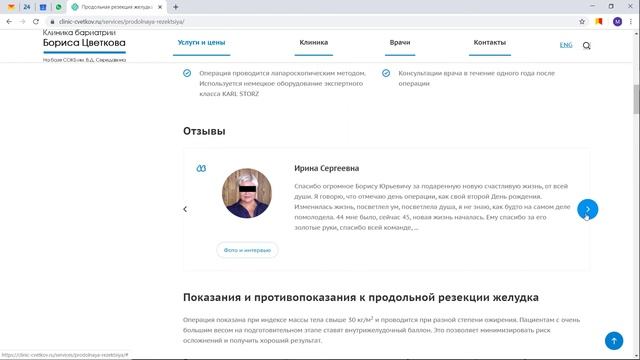This screenshot has width=640, height=360.
Task: Open Клиника menu item
Action: click(313, 42)
